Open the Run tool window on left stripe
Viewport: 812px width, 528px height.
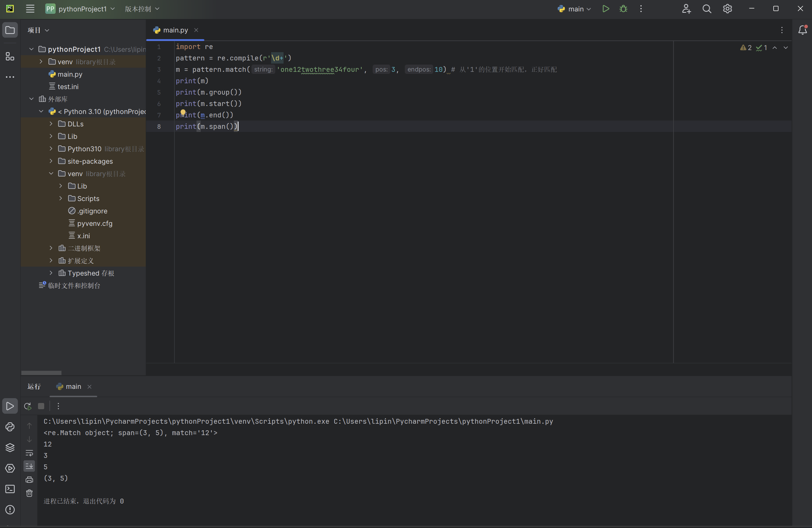[10, 406]
